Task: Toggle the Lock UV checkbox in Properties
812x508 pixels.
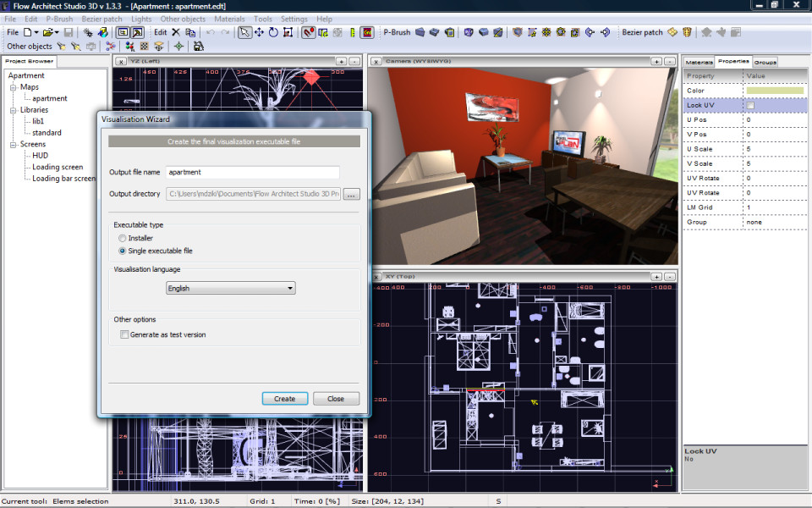Action: pos(750,105)
